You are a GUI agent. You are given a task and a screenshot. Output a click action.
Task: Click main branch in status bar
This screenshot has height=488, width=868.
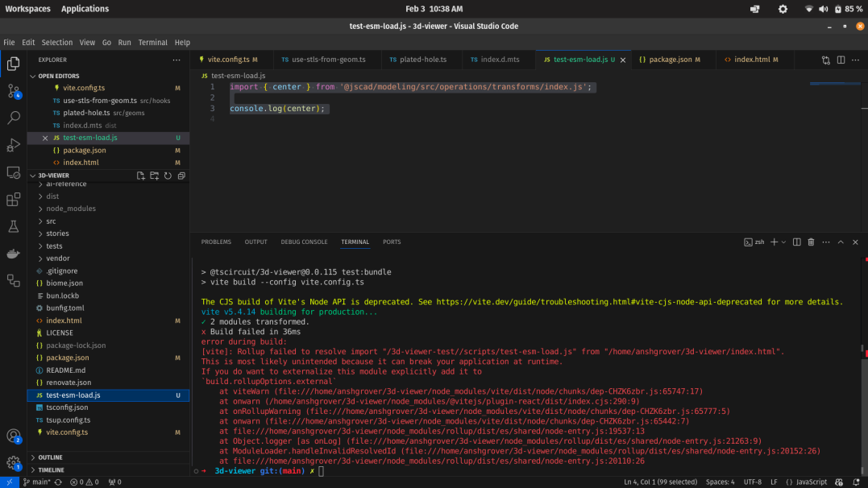coord(36,482)
